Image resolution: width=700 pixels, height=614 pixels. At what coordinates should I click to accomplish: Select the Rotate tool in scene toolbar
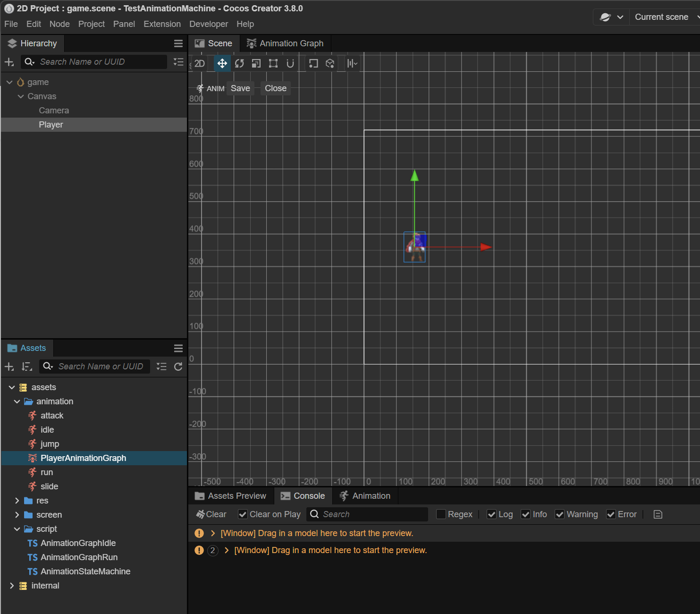(239, 63)
